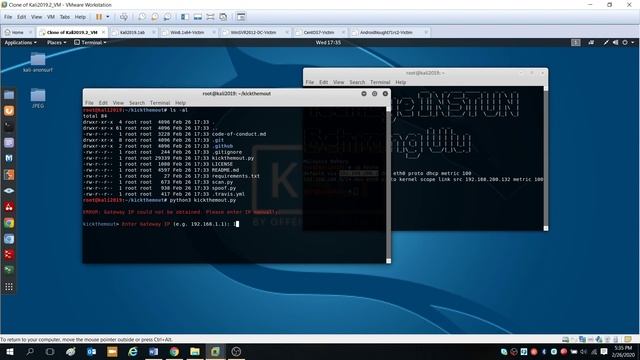Open VMware Tabs menu
This screenshot has height=360, width=640.
pyautogui.click(x=65, y=17)
